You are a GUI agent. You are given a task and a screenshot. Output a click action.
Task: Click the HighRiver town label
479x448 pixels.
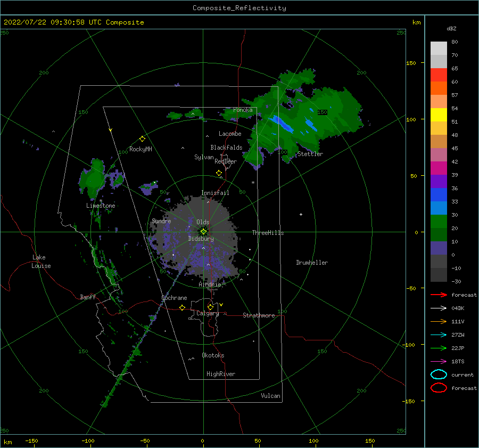click(x=221, y=374)
